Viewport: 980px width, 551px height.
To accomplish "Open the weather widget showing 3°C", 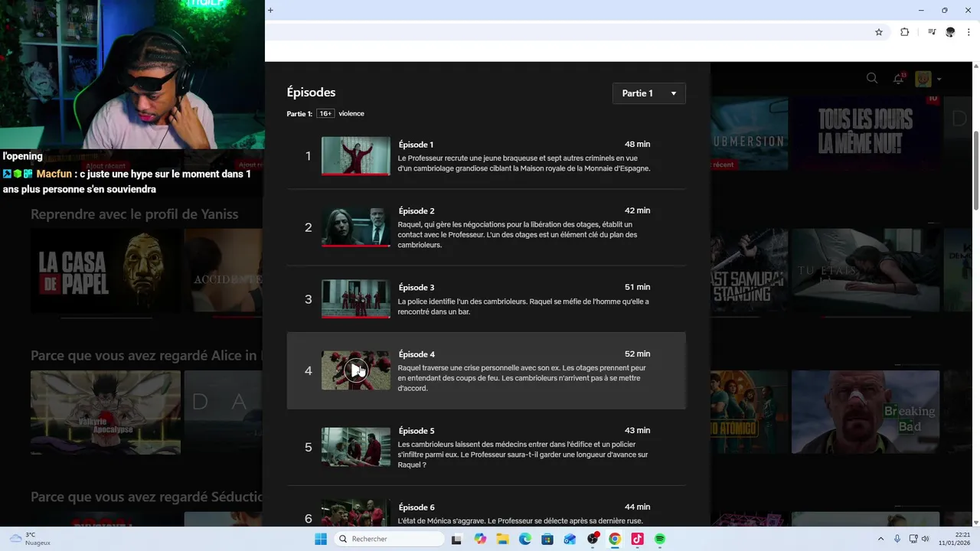I will point(28,539).
